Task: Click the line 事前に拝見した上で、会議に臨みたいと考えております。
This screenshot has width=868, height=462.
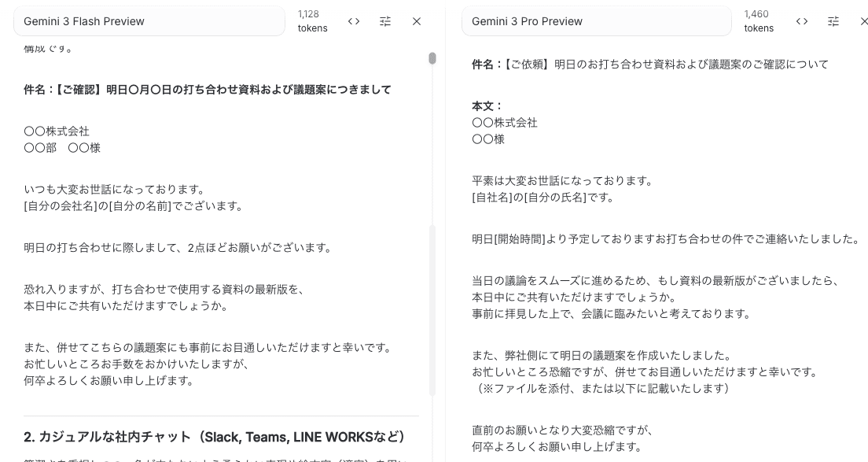Action: 612,313
